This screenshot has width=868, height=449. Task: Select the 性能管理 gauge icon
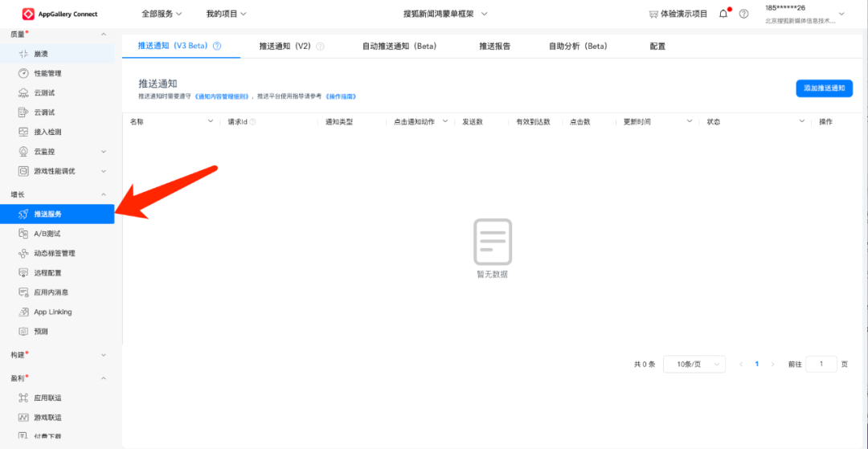point(23,74)
